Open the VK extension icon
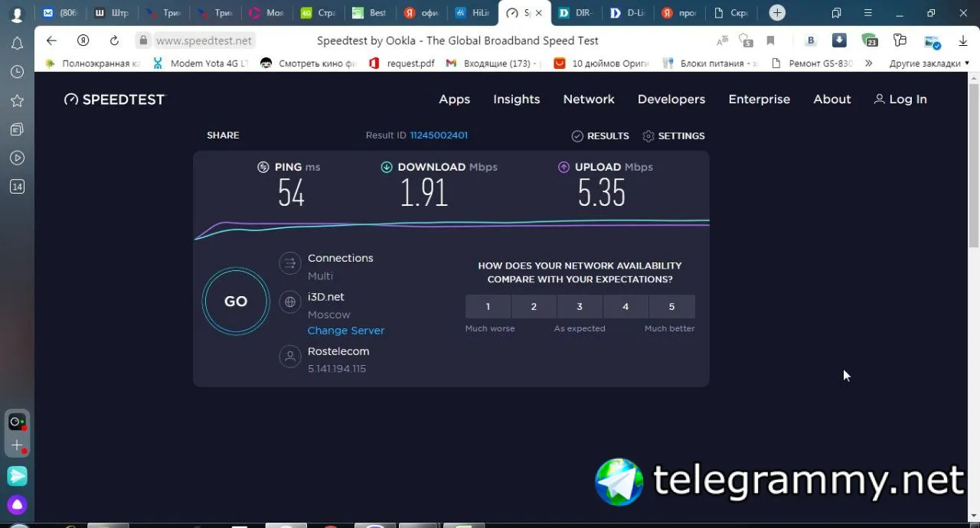Image resolution: width=980 pixels, height=528 pixels. pyautogui.click(x=811, y=41)
